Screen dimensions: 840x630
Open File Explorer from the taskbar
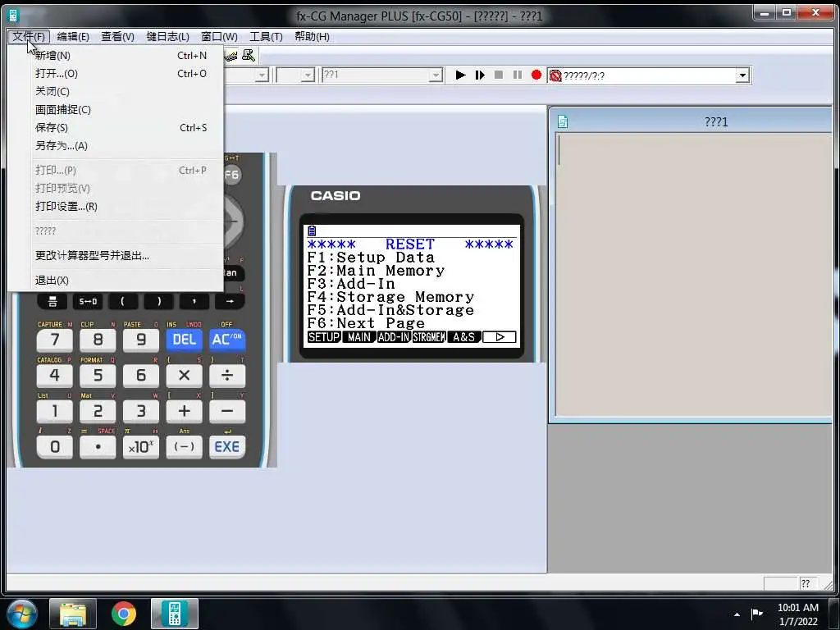point(73,614)
